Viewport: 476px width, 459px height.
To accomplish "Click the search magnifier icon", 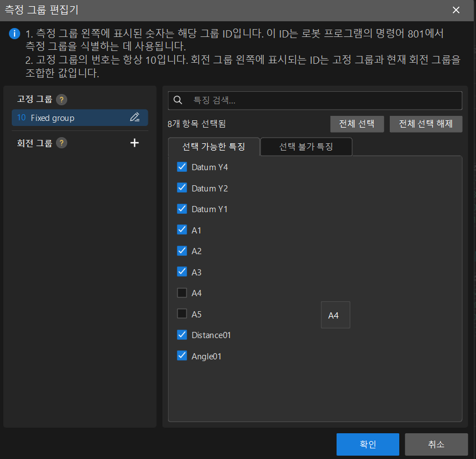I will 178,100.
